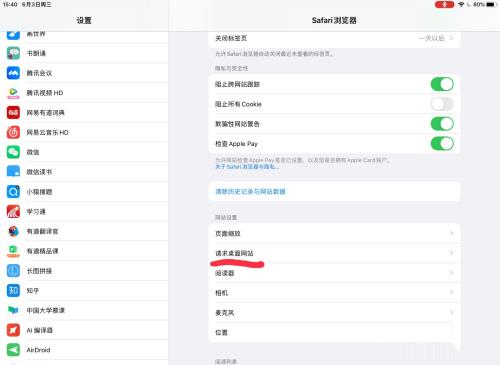Open the 相机 row chevron

pos(451,292)
